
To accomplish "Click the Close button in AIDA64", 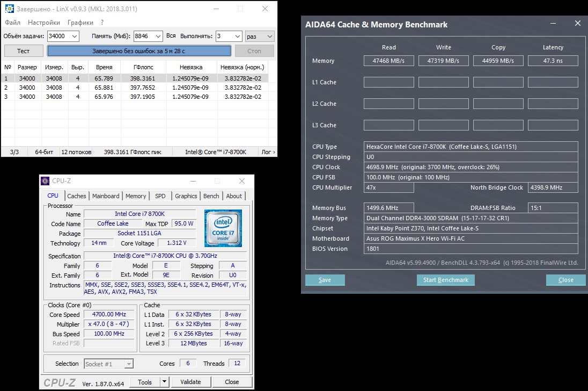I will (566, 280).
